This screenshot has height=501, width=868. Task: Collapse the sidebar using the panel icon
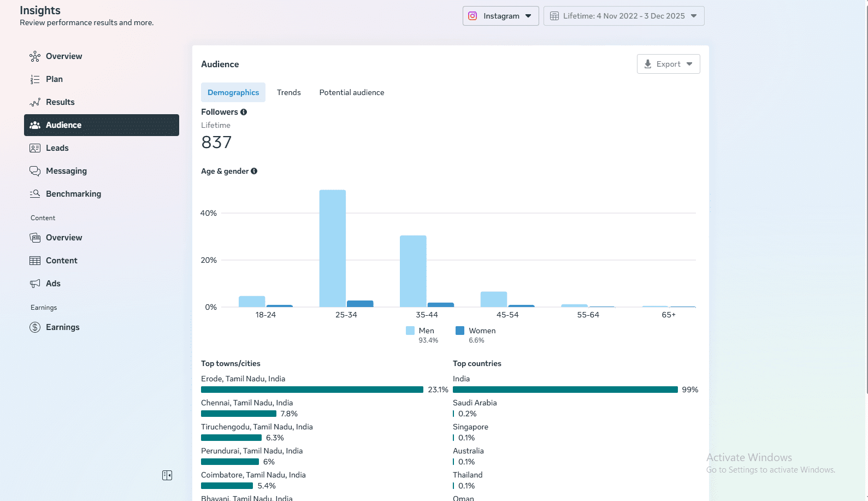[167, 475]
